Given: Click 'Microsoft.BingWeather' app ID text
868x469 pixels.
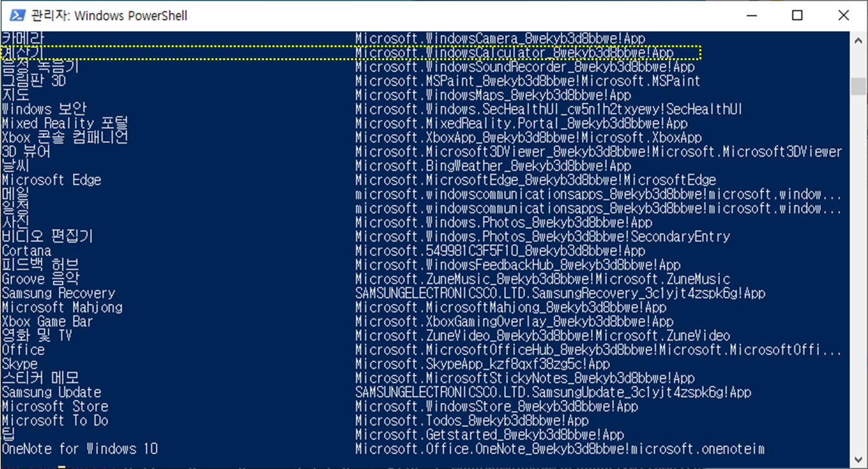Looking at the screenshot, I should (493, 167).
